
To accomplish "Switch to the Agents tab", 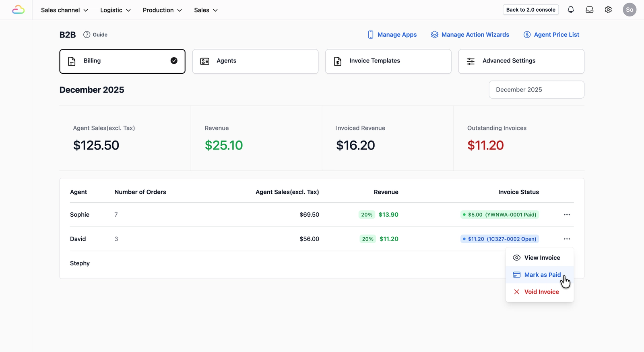I will 255,61.
